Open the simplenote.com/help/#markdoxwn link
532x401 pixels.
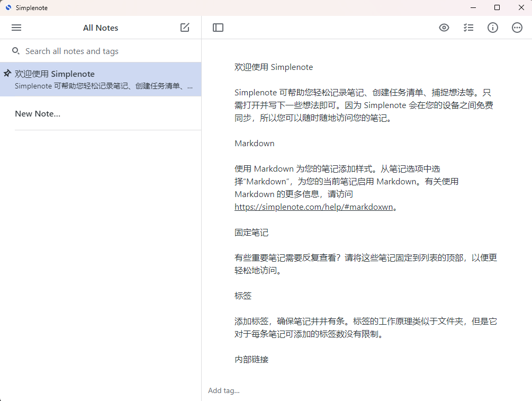point(313,207)
